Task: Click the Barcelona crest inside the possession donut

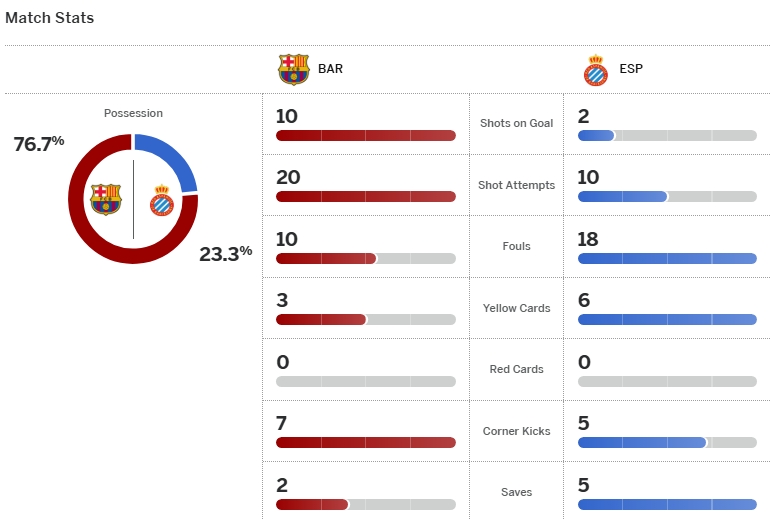Action: coord(105,199)
